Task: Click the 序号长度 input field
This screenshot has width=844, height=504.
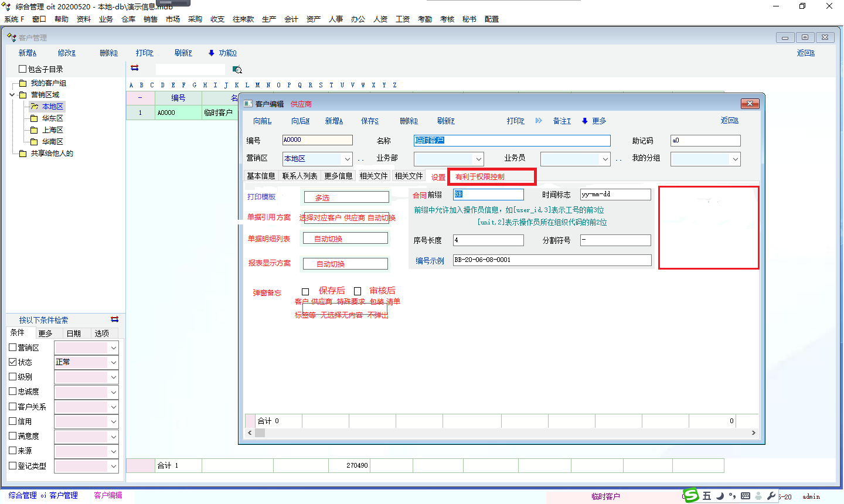Action: pyautogui.click(x=488, y=240)
